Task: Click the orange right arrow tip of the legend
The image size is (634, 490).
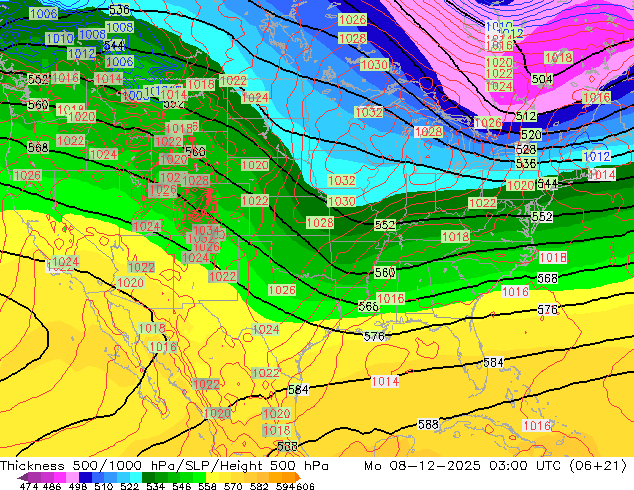Action: (298, 477)
